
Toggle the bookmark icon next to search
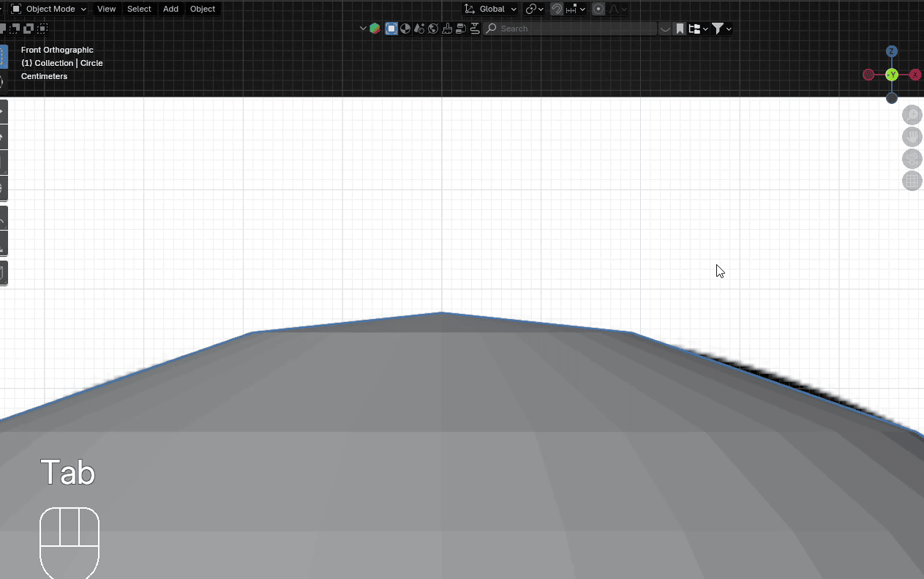click(x=680, y=29)
